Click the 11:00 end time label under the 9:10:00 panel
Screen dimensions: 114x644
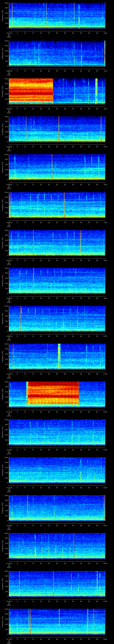click(105, 374)
